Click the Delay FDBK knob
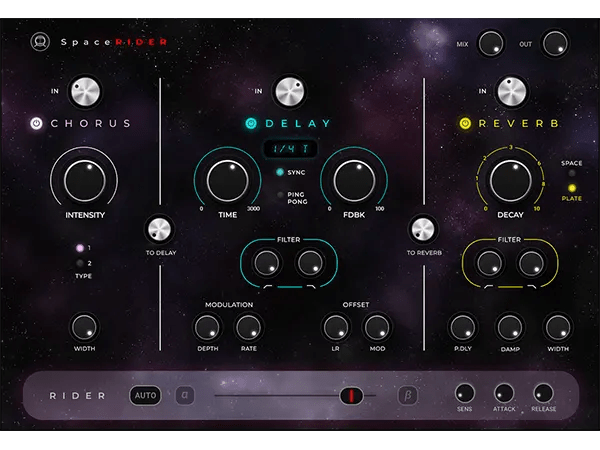 (354, 181)
